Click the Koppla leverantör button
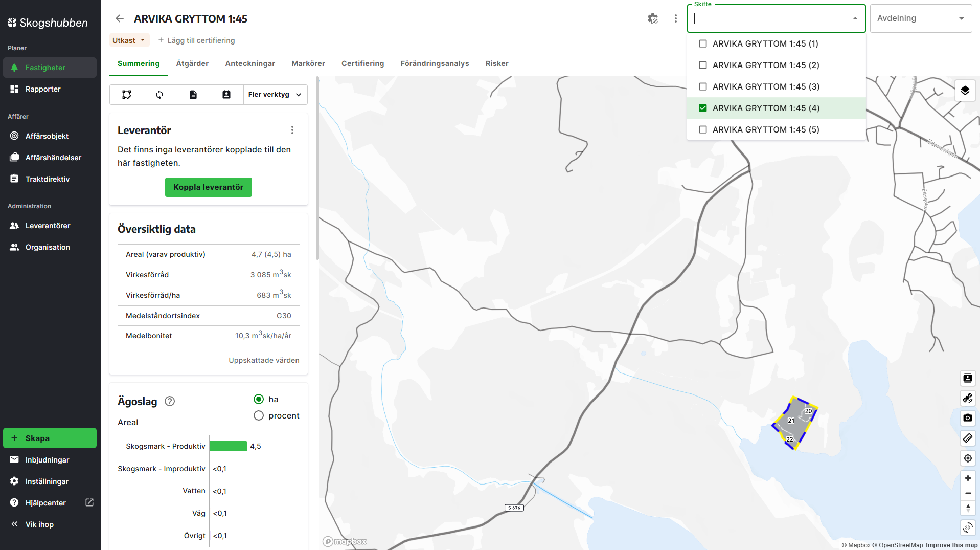This screenshot has height=550, width=980. (x=208, y=187)
